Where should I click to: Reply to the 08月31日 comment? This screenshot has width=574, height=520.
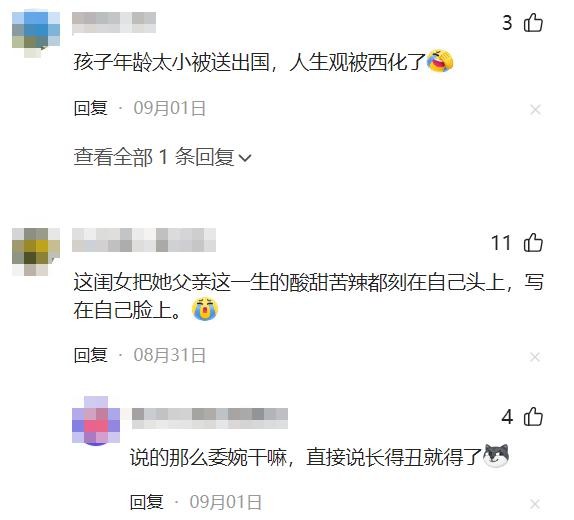[x=90, y=355]
